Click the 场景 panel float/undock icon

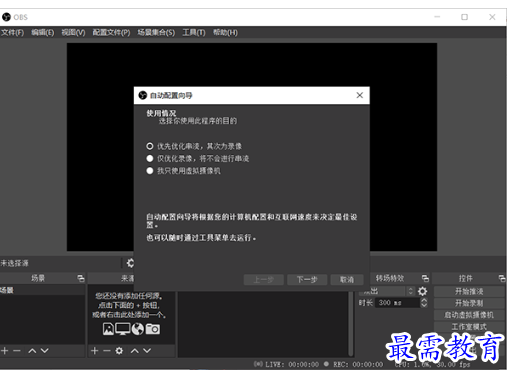(x=81, y=278)
